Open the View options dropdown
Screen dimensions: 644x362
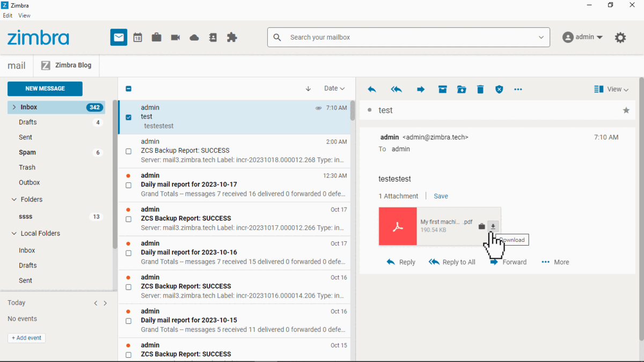click(x=611, y=89)
